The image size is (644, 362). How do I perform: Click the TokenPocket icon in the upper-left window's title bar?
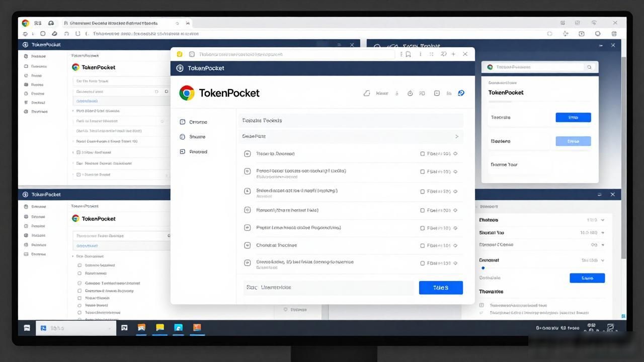point(25,45)
